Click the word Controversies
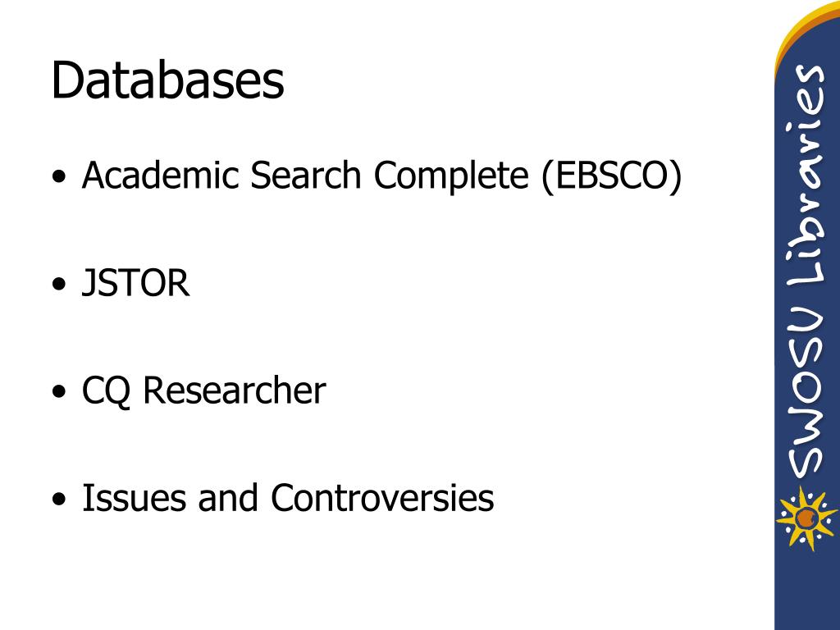 click(382, 498)
